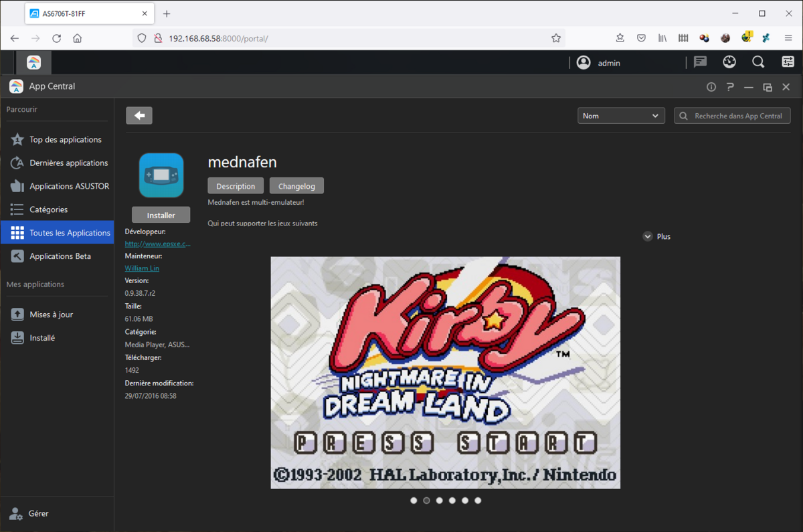Screen dimensions: 803x532
Task: Click the Recherche dans App Central field
Action: click(732, 116)
